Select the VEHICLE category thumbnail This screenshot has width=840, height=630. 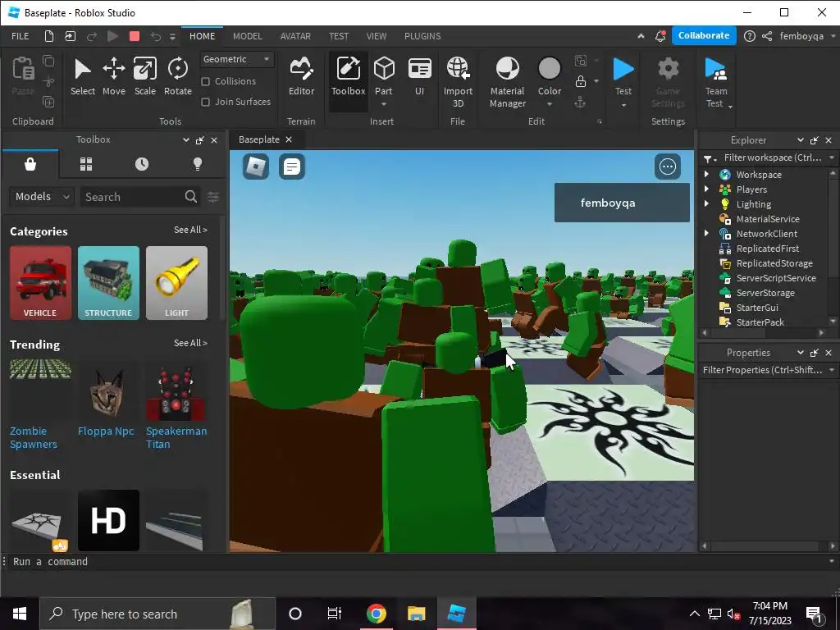(40, 283)
